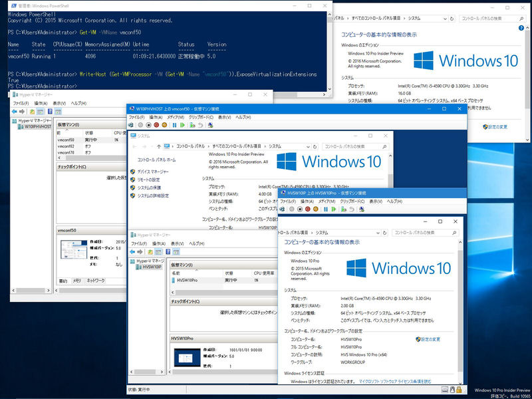
Task: Open address bar dropdown in host System window
Action: click(445, 19)
